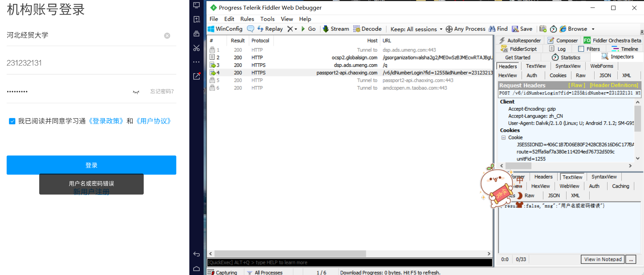Click emulator back arrow button
The height and width of the screenshot is (275, 644).
point(196,254)
